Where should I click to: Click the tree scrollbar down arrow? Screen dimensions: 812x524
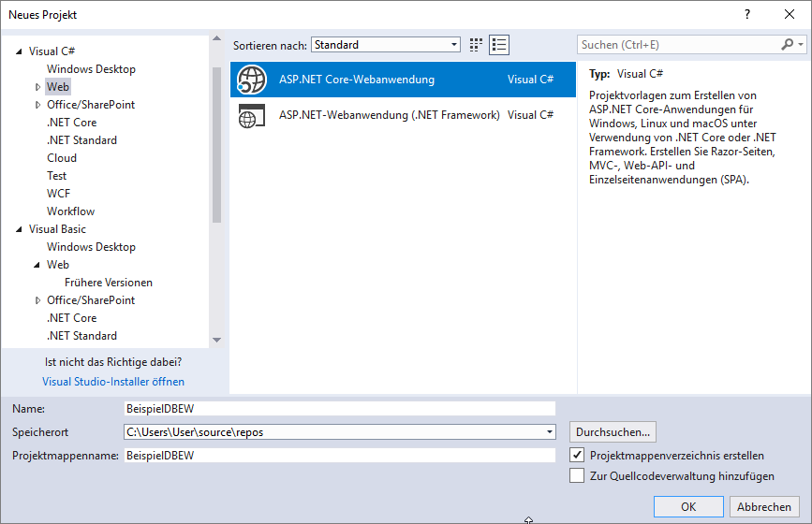[x=216, y=341]
